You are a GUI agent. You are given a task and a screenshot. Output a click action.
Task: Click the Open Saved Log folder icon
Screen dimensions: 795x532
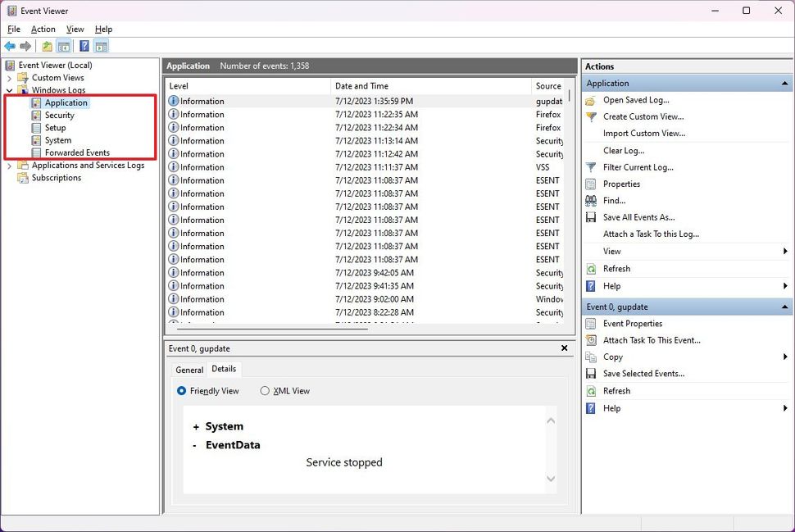[x=591, y=100]
